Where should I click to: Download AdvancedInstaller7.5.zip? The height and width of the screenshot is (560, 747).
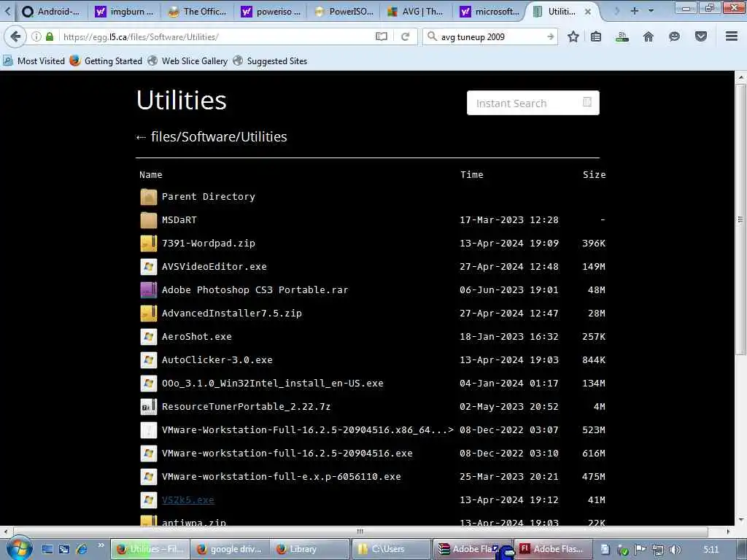231,314
